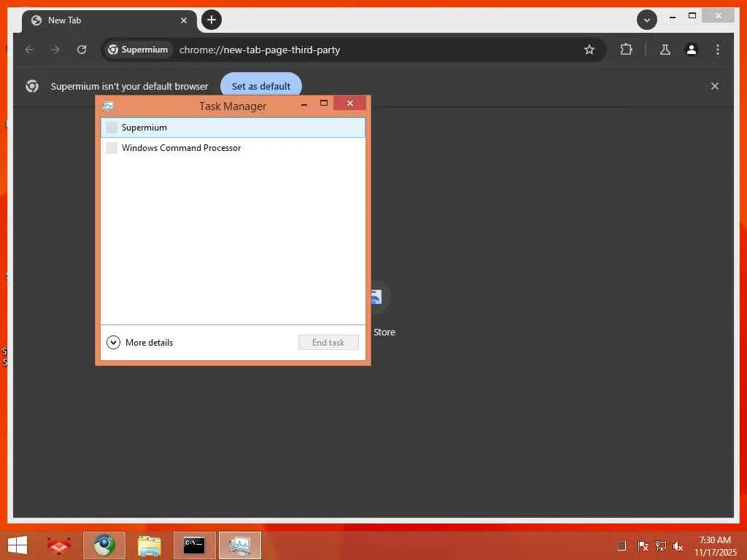Click the Supermium site info chip
Viewport: 747px width, 560px height.
pos(138,50)
